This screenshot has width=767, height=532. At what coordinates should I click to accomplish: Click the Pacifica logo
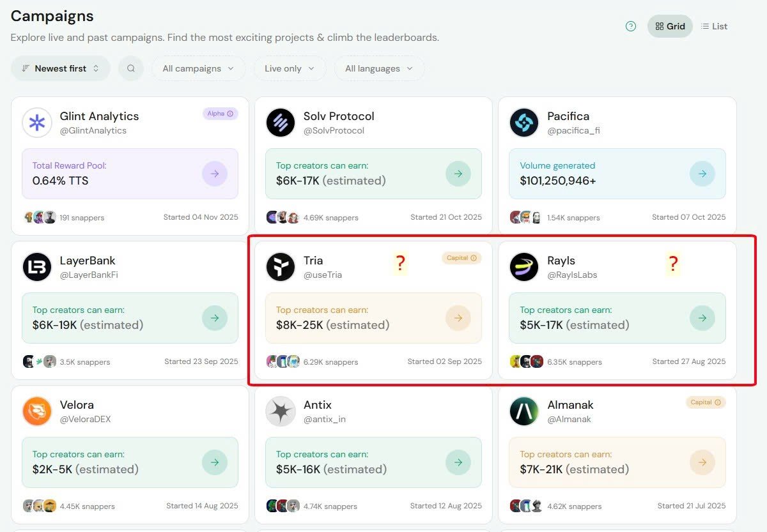[x=524, y=123]
